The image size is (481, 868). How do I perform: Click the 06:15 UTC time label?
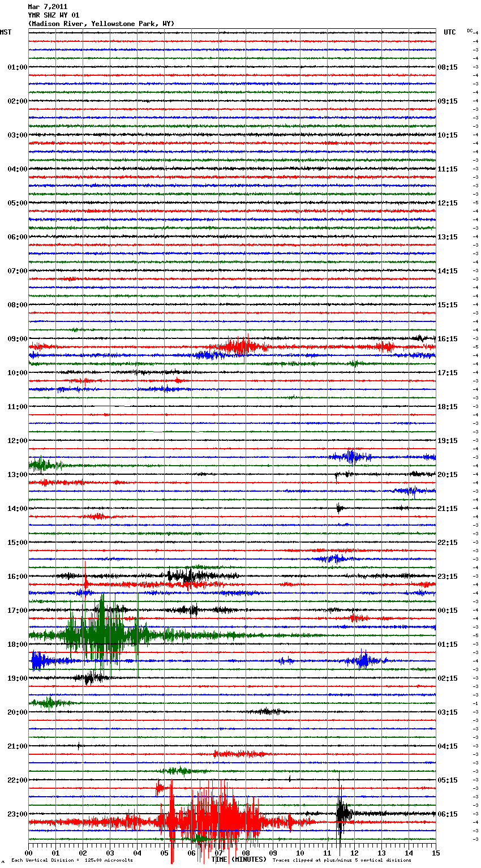pyautogui.click(x=448, y=814)
